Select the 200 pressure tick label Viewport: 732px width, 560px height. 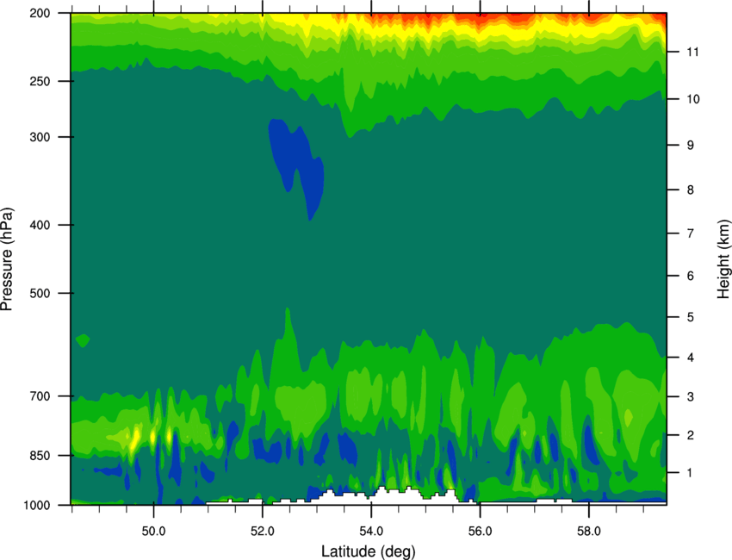pyautogui.click(x=40, y=13)
